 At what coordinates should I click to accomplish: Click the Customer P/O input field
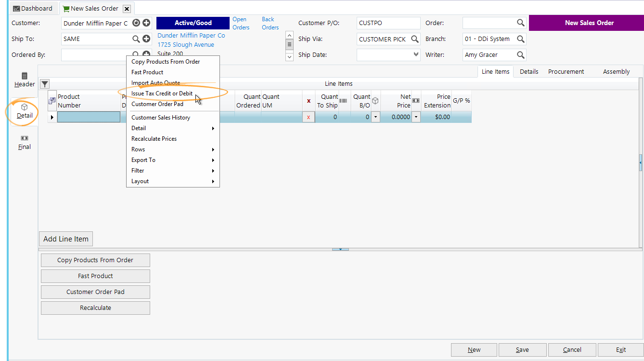388,23
